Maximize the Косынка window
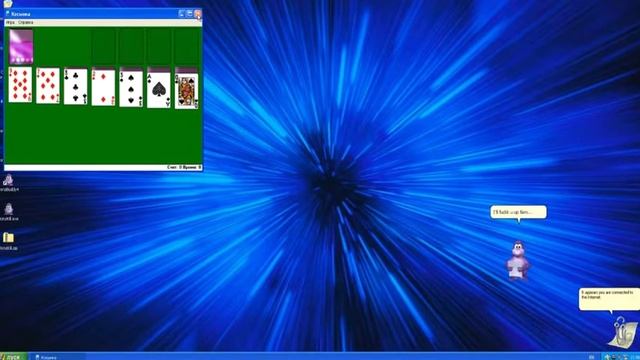640x360 pixels. pyautogui.click(x=189, y=13)
